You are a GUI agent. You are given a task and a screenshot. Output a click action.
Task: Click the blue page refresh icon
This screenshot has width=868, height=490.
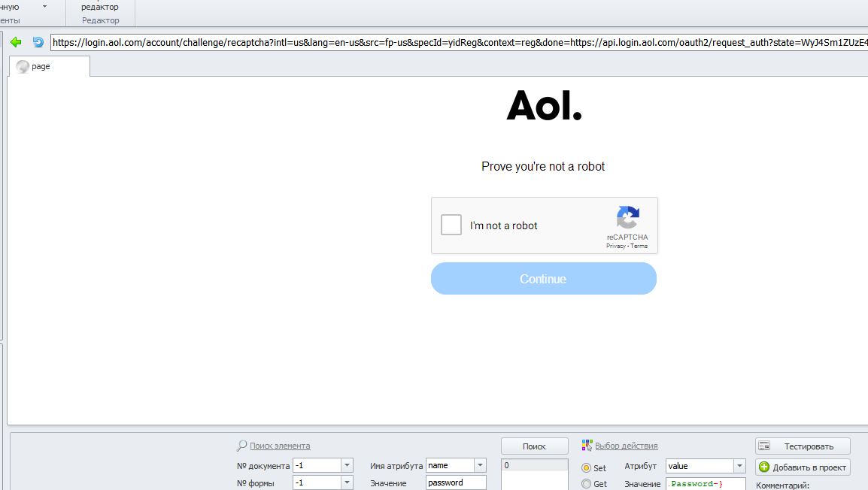(x=38, y=42)
